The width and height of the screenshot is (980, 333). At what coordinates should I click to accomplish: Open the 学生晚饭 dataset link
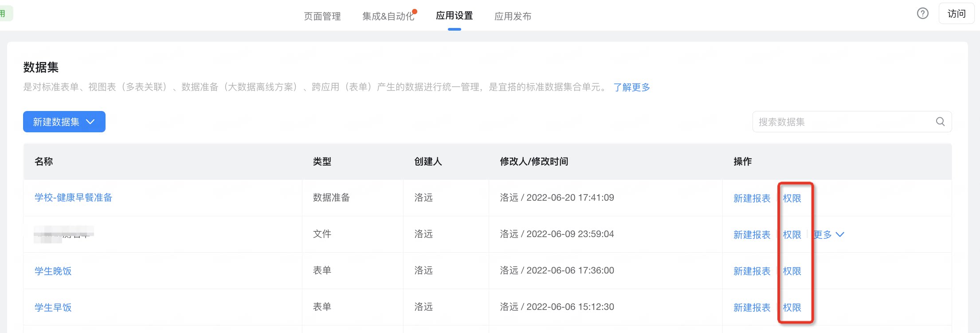53,271
